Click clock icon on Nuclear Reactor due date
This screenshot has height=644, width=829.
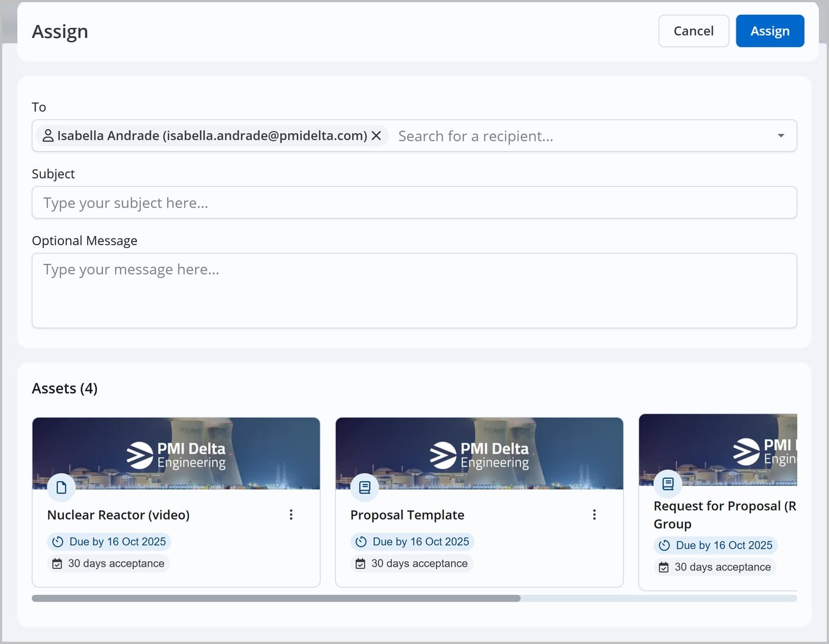(x=57, y=542)
